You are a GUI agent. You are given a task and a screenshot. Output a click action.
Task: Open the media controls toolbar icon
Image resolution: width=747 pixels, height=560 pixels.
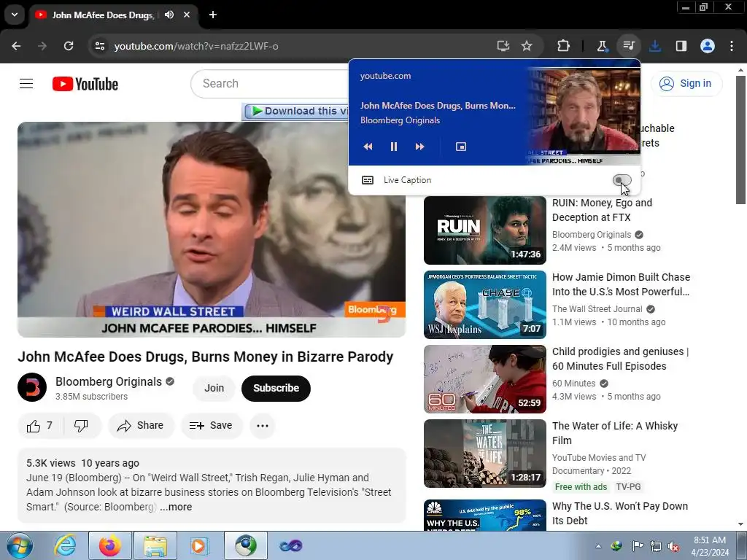(x=629, y=46)
